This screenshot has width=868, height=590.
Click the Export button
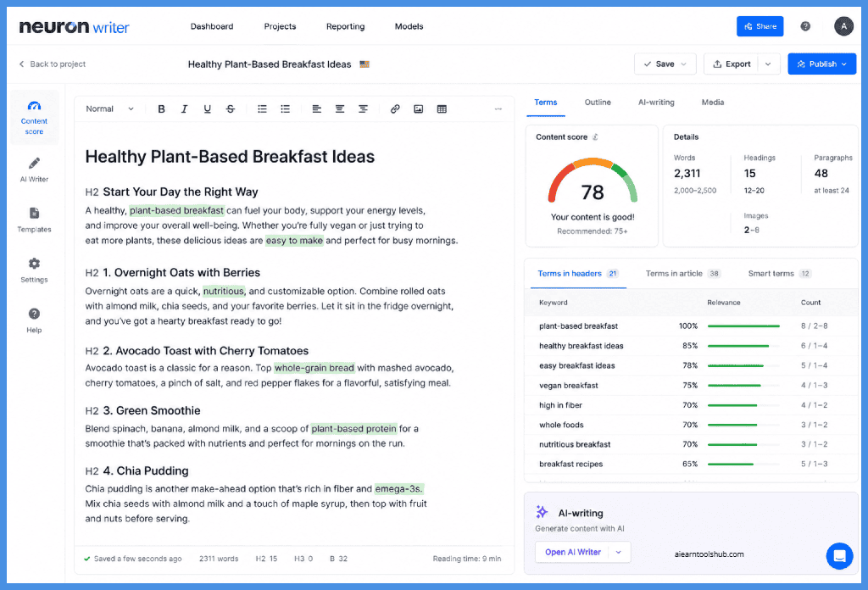coord(732,64)
